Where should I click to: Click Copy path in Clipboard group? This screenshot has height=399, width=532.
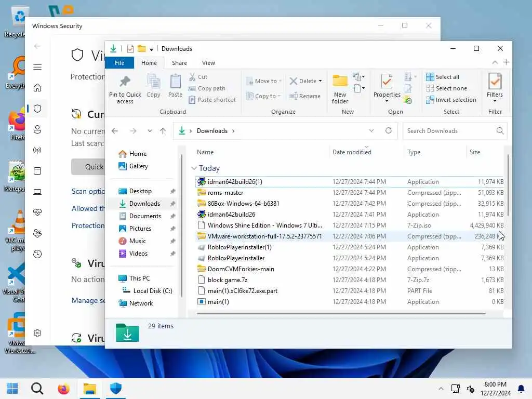pyautogui.click(x=207, y=88)
